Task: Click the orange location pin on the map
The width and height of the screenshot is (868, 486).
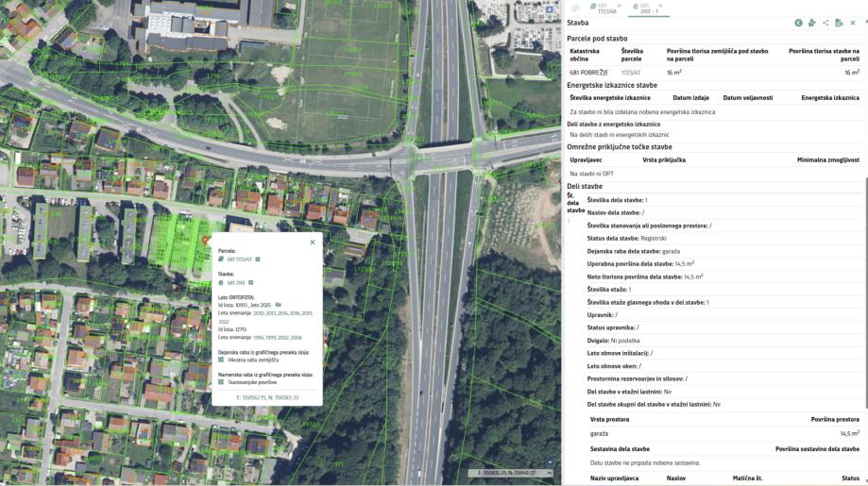Action: 207,242
